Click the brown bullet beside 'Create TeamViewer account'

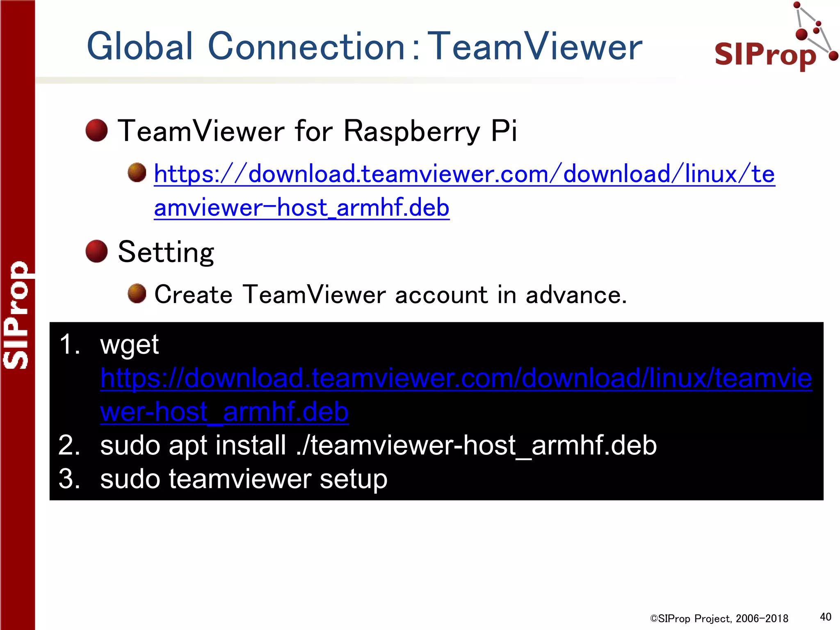tap(137, 293)
